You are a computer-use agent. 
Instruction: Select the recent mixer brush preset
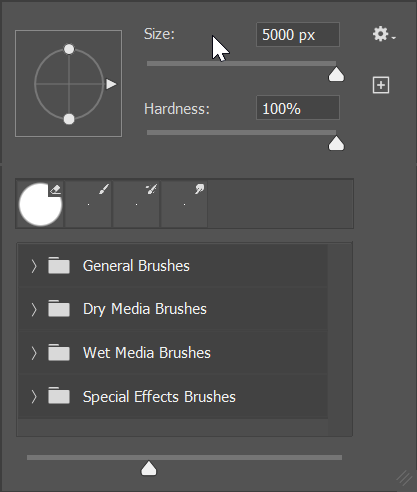point(136,204)
